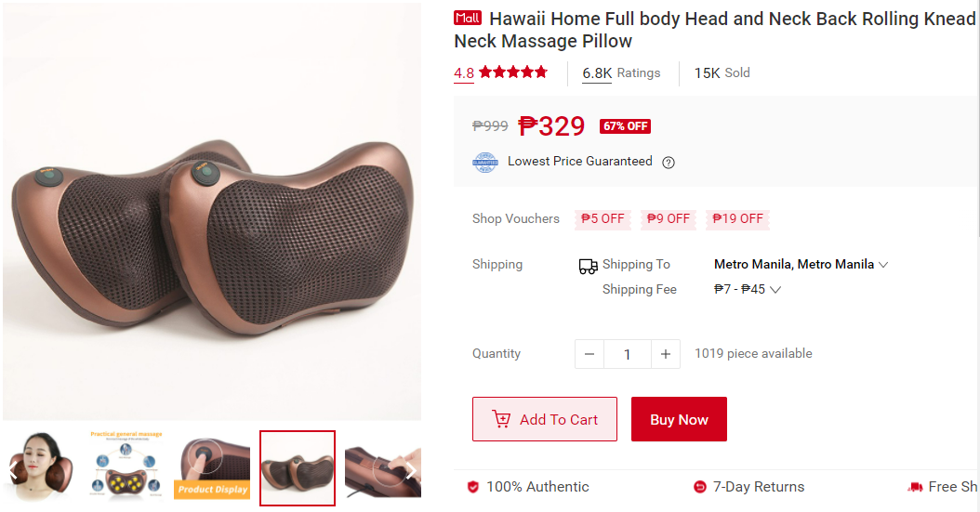
Task: Click the quantity input field
Action: tap(628, 354)
